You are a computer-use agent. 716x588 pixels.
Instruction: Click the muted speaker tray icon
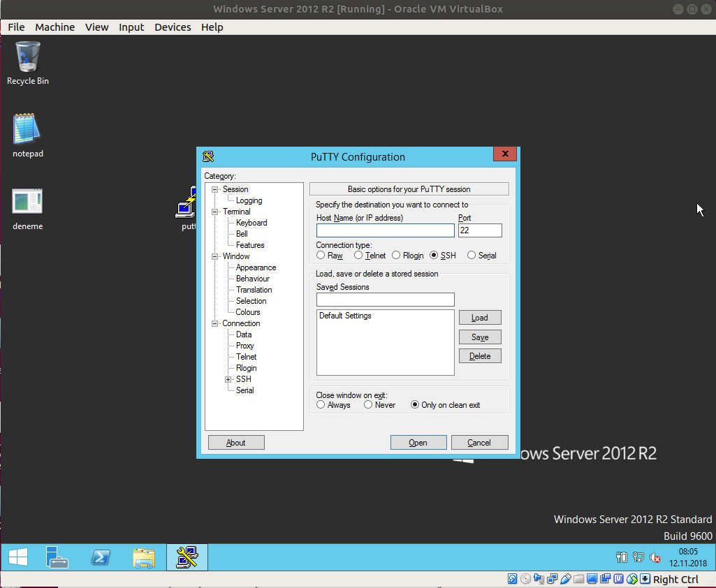(655, 557)
